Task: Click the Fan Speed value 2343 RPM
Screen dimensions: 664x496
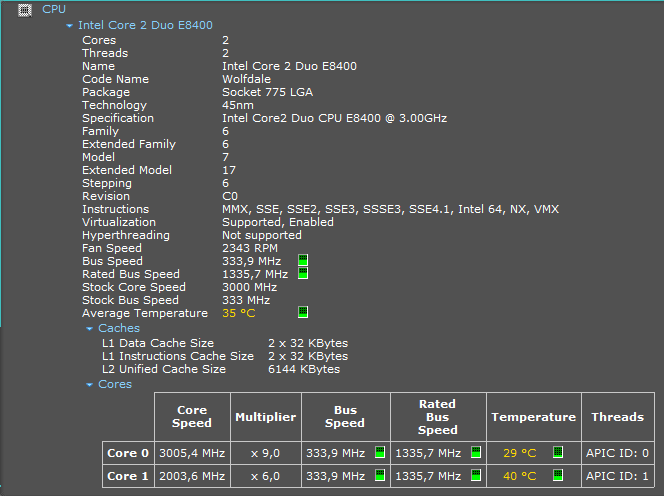Action: [250, 248]
